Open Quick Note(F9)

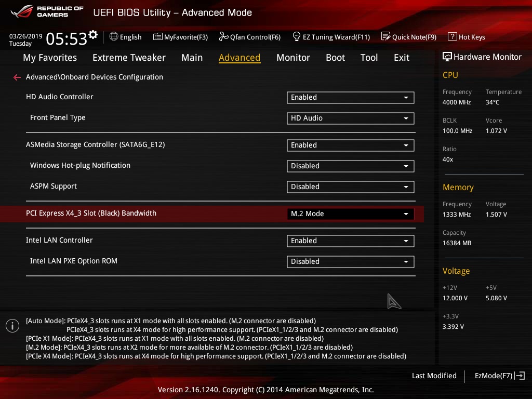pos(409,37)
